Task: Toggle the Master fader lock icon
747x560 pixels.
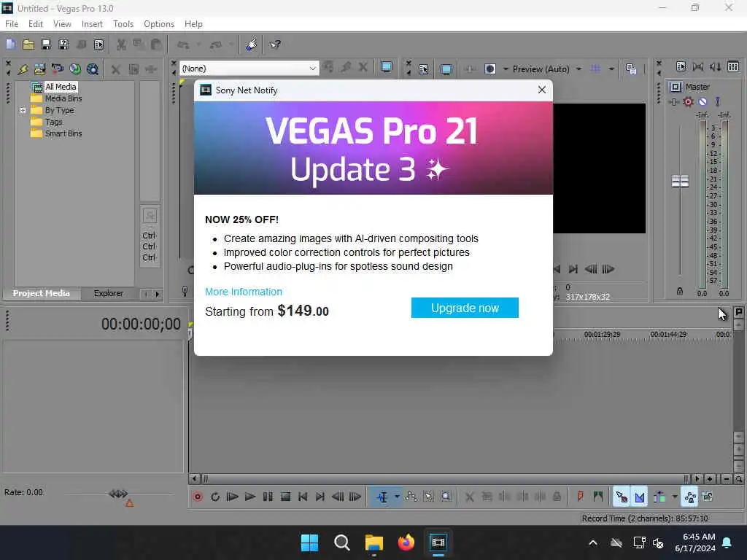Action: tap(680, 291)
